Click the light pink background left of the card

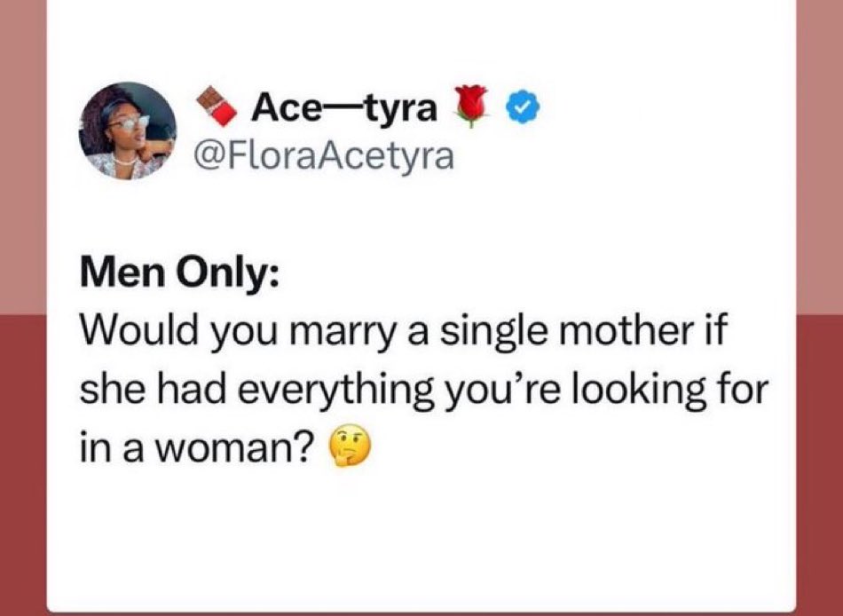coord(22,157)
